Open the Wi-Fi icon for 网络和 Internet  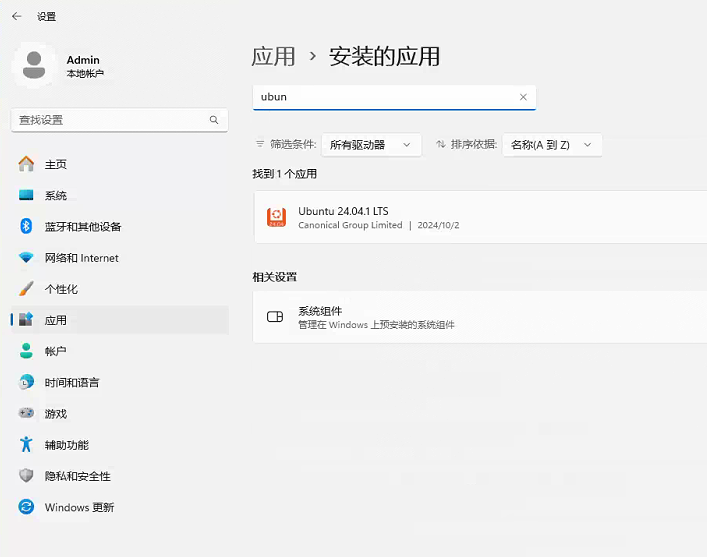[x=26, y=258]
